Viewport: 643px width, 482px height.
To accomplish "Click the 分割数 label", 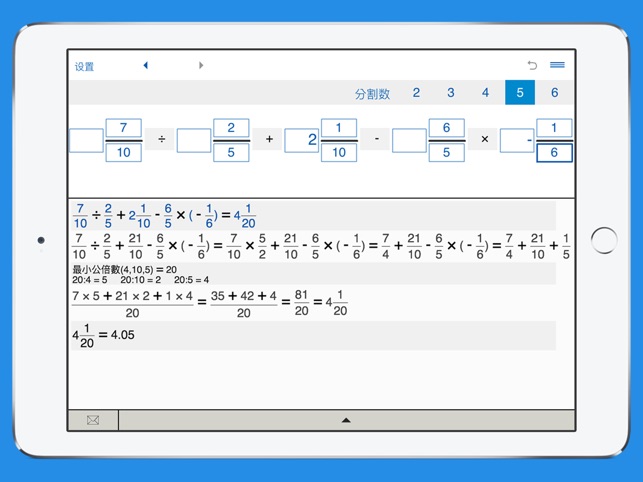I will (x=372, y=94).
